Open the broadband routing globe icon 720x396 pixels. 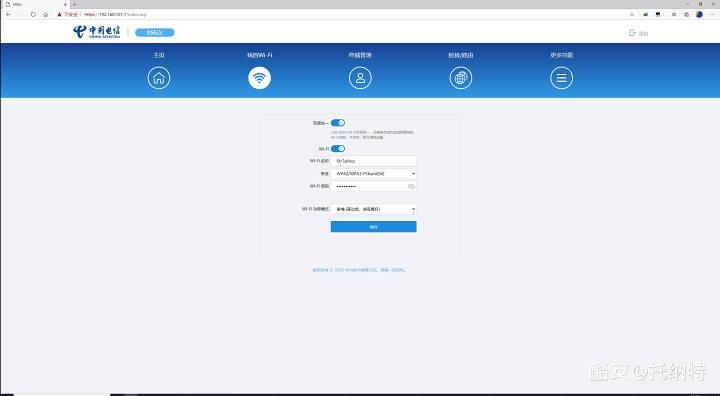pos(461,78)
